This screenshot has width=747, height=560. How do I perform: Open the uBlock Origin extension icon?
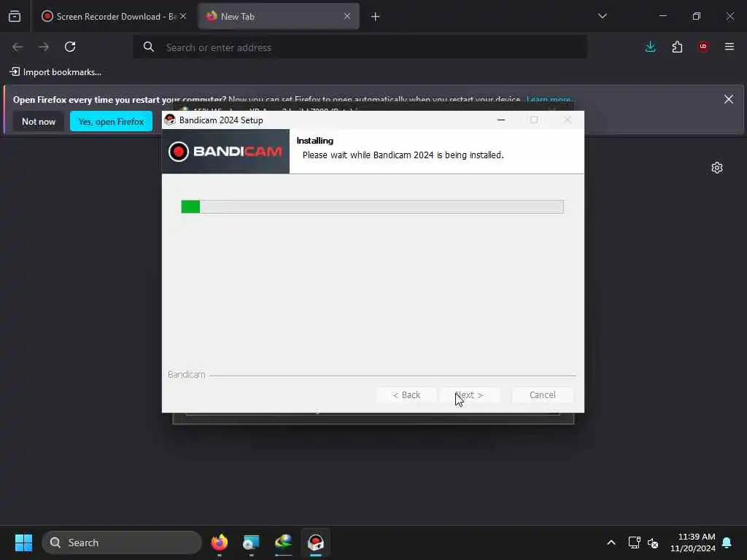click(x=703, y=47)
